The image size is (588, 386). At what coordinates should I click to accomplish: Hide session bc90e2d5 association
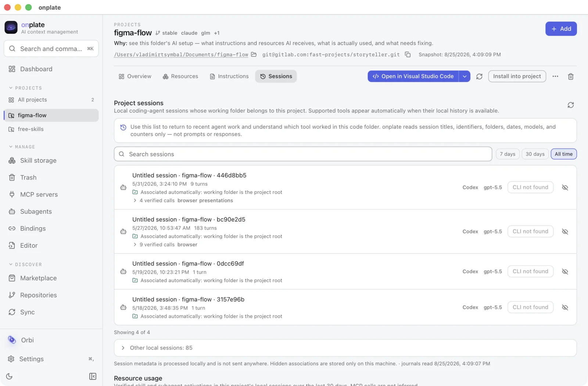[x=565, y=232]
